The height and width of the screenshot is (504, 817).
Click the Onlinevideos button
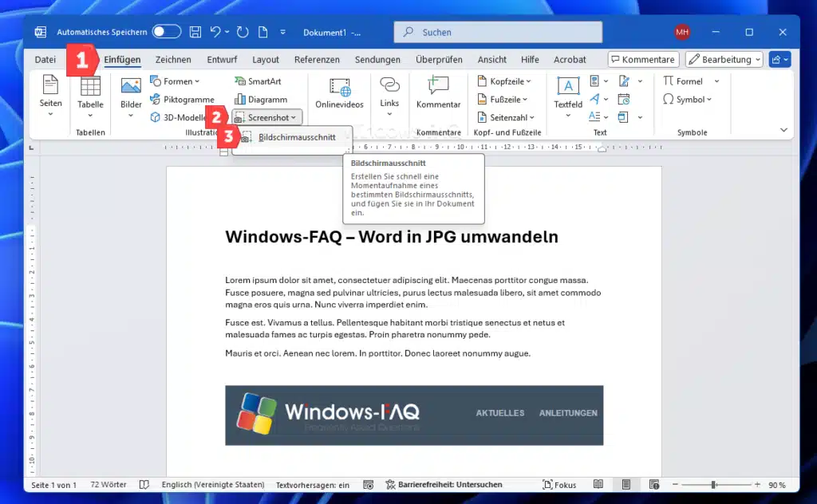click(x=339, y=94)
